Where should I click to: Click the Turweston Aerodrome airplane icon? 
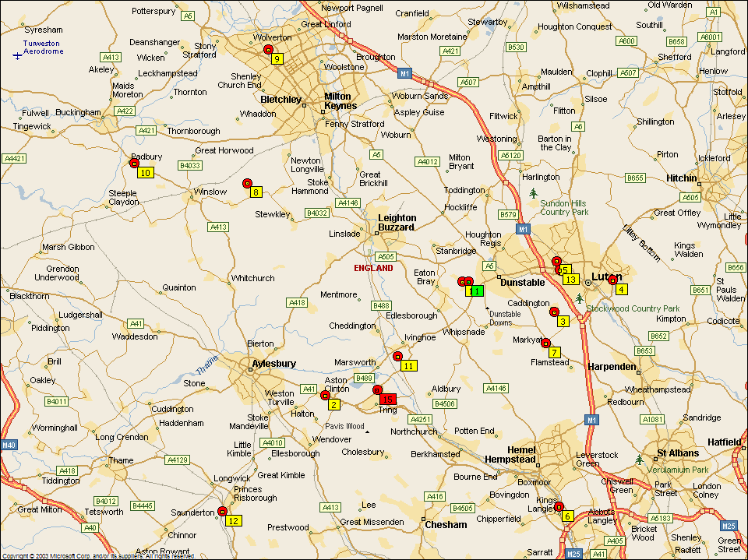point(18,55)
